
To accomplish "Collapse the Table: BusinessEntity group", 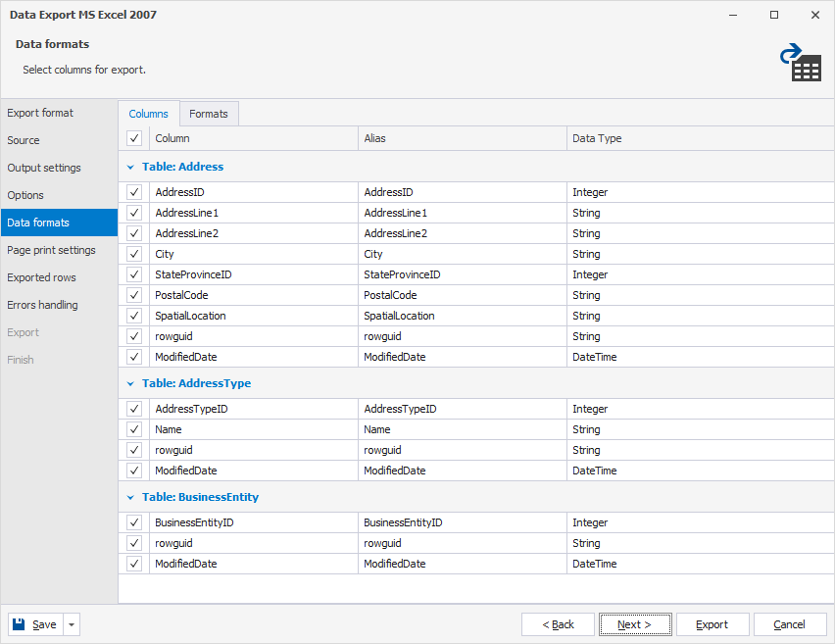I will tap(130, 498).
